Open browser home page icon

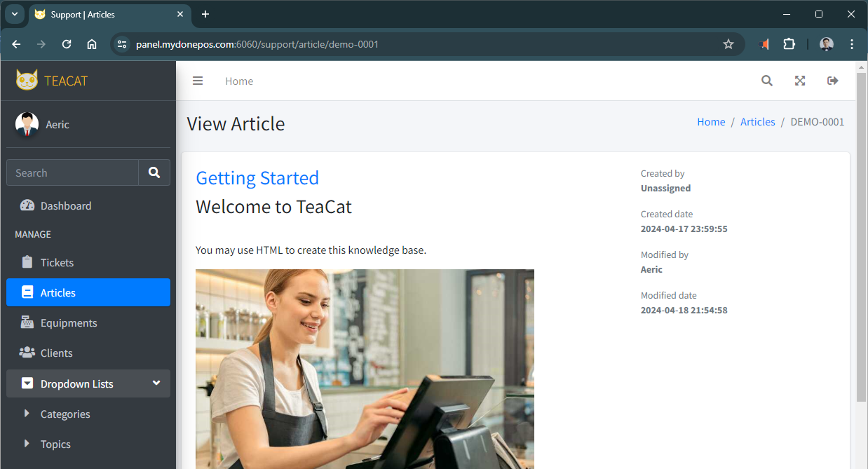92,44
